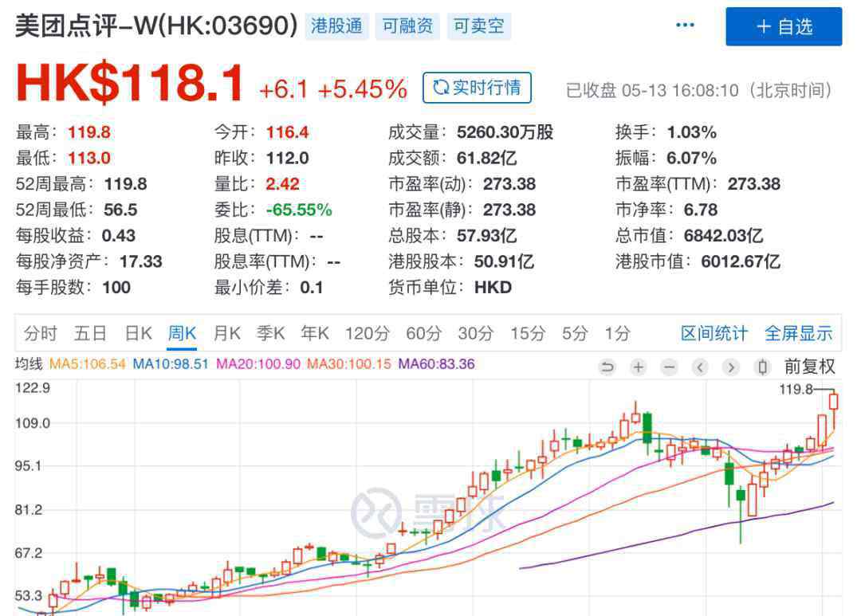
Task: Click the MA60 moving average legend
Action: [436, 364]
